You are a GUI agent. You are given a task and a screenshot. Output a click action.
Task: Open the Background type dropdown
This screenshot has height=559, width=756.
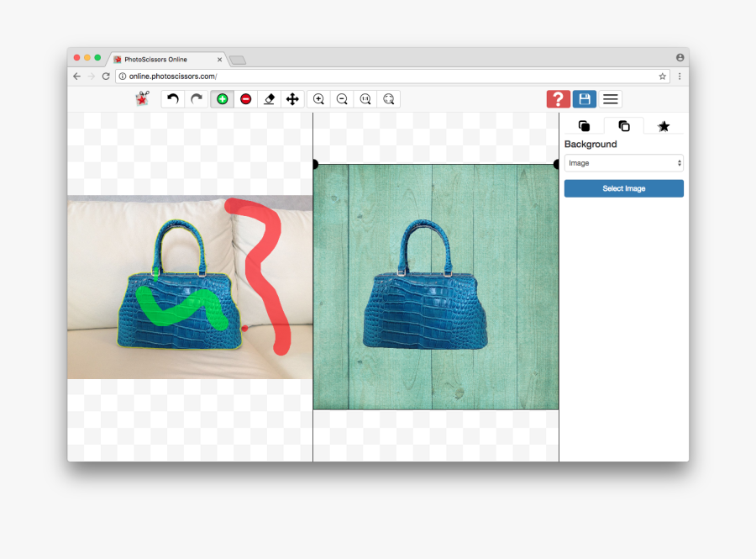point(623,162)
